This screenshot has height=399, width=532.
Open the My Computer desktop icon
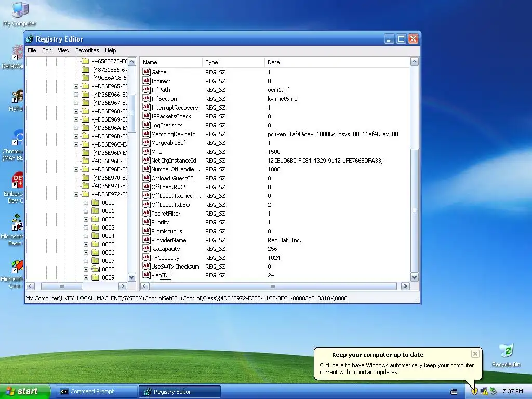[x=20, y=14]
